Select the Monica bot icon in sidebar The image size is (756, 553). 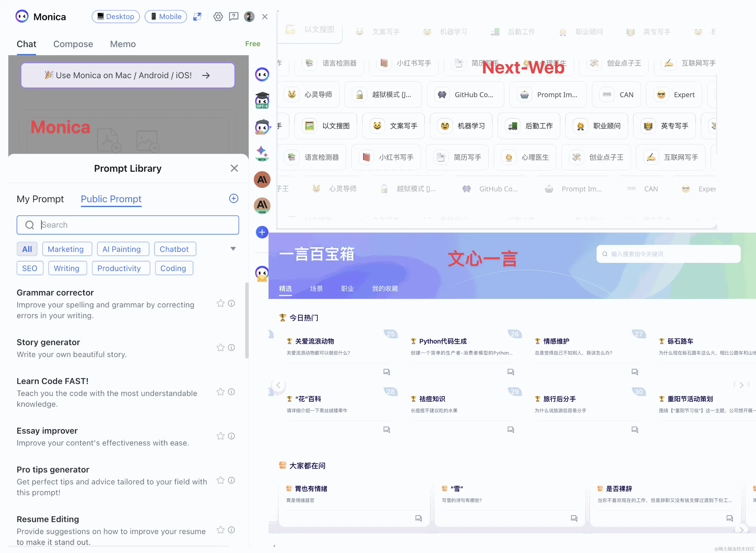click(x=262, y=74)
